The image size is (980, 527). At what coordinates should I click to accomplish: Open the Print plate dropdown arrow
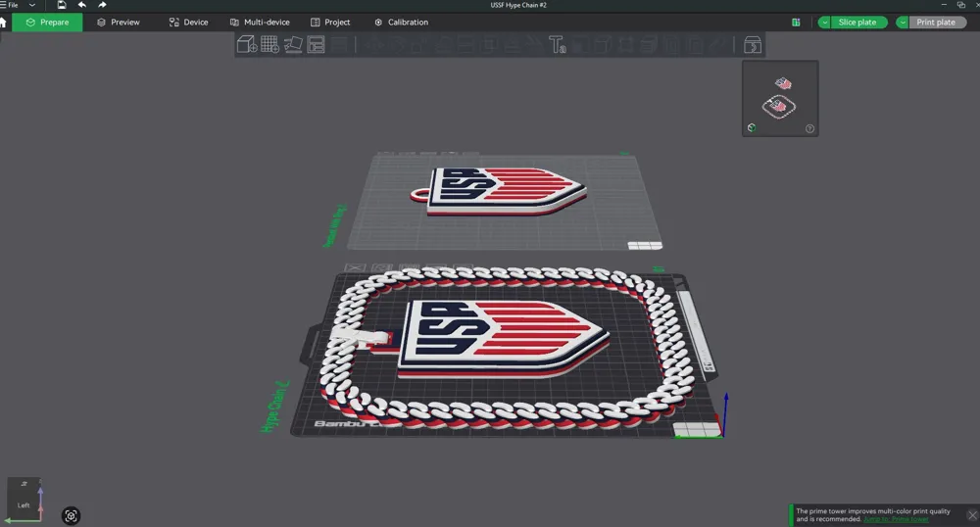[903, 23]
